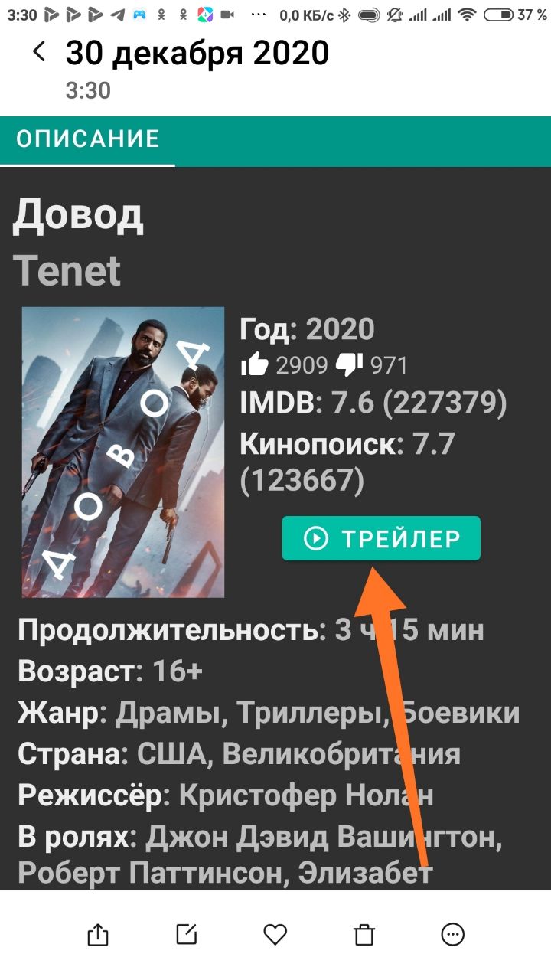Play the trailer with ТРЕЙЛЕР button
The height and width of the screenshot is (980, 551).
click(x=381, y=538)
